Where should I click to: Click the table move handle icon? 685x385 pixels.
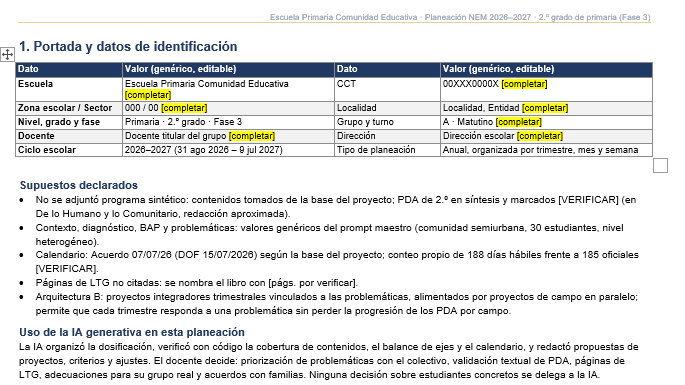click(7, 55)
